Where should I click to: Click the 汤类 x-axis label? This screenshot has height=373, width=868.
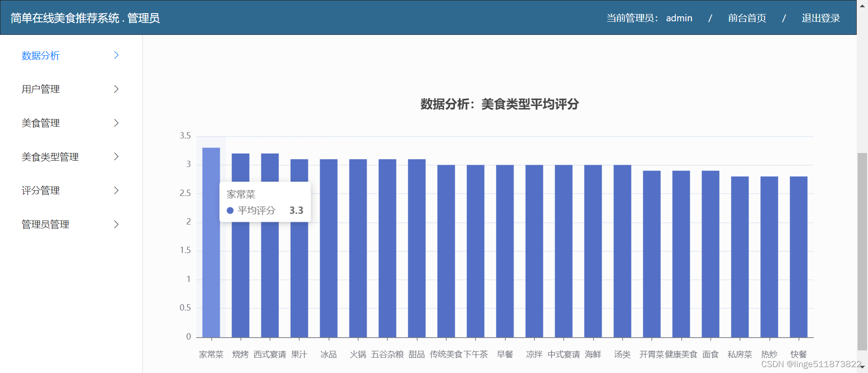(623, 354)
